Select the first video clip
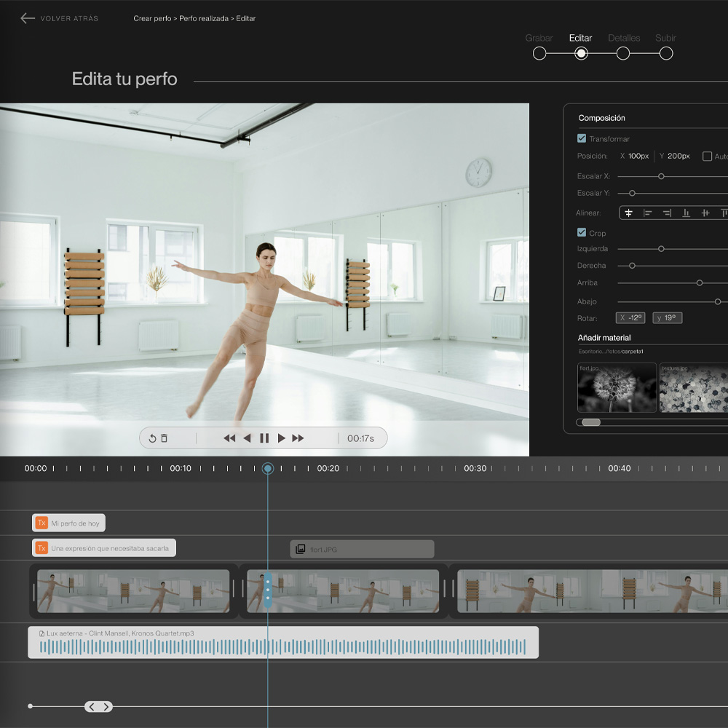 pyautogui.click(x=134, y=591)
